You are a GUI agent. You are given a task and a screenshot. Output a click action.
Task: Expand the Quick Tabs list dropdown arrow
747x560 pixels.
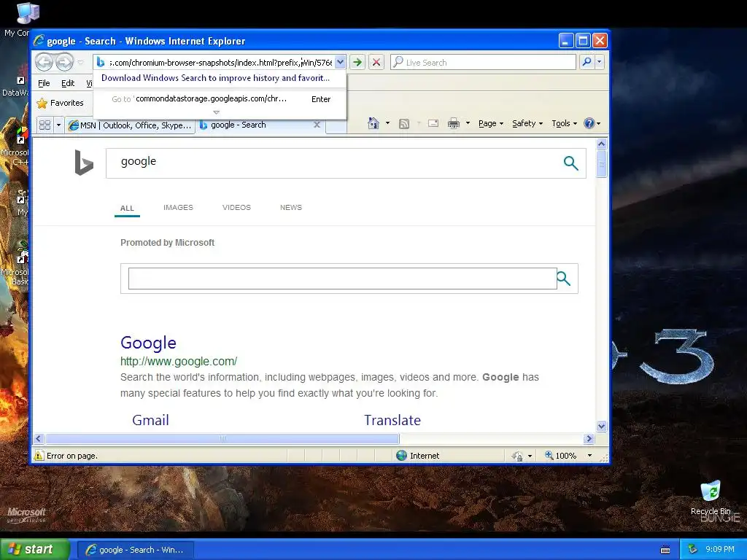[x=58, y=125]
